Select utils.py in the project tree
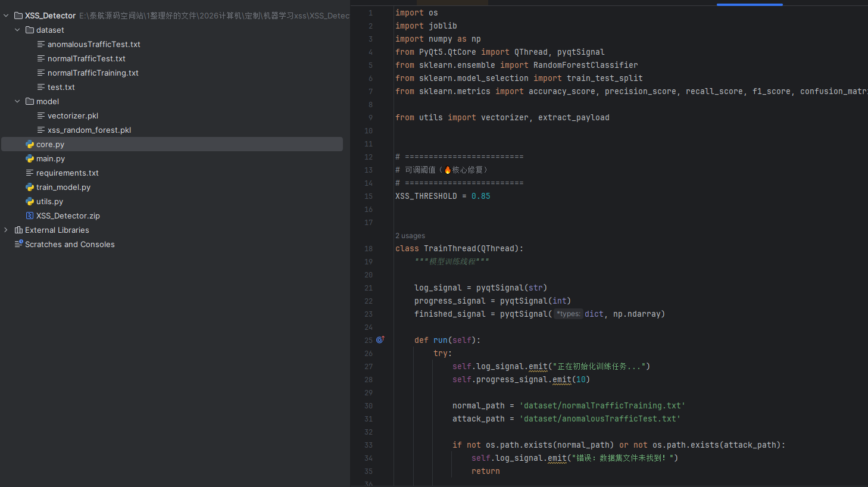This screenshot has width=868, height=487. click(x=49, y=201)
